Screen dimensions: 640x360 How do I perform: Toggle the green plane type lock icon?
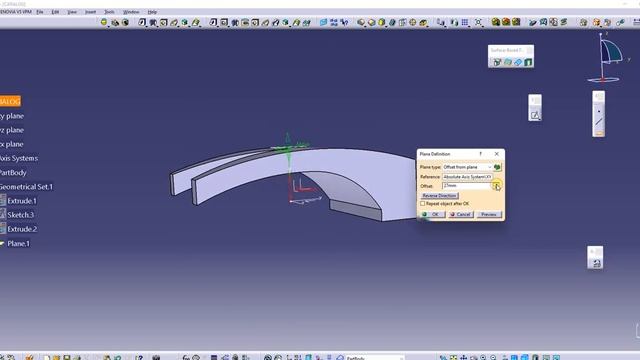(x=497, y=167)
